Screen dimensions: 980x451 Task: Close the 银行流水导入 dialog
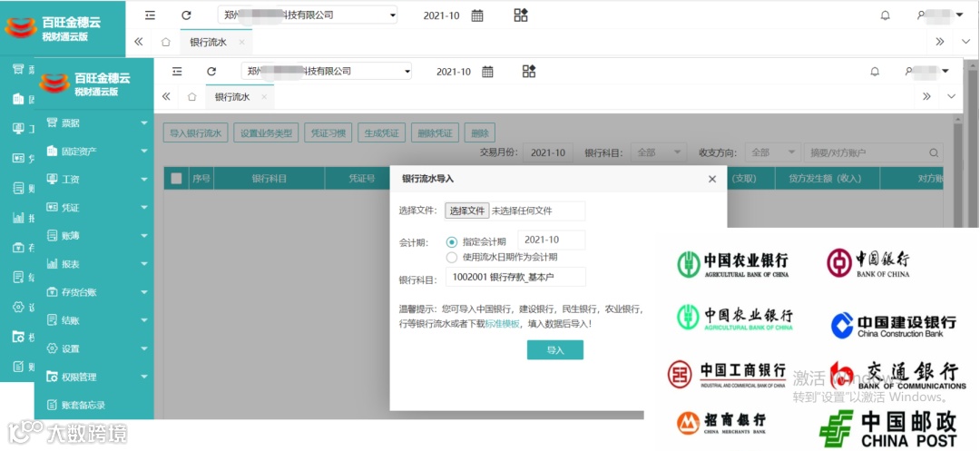[x=712, y=179]
